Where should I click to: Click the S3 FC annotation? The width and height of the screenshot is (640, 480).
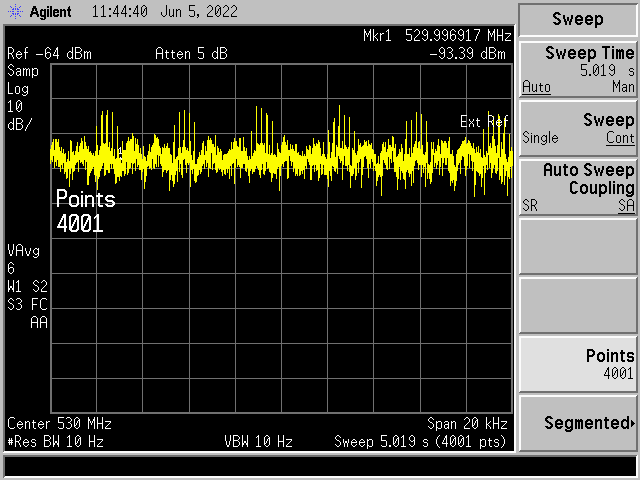(27, 304)
